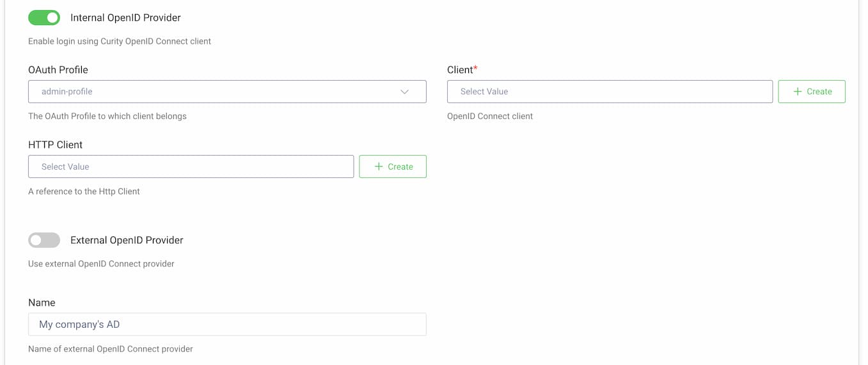
Task: Disable the Internal OpenID Provider toggle
Action: pos(44,18)
